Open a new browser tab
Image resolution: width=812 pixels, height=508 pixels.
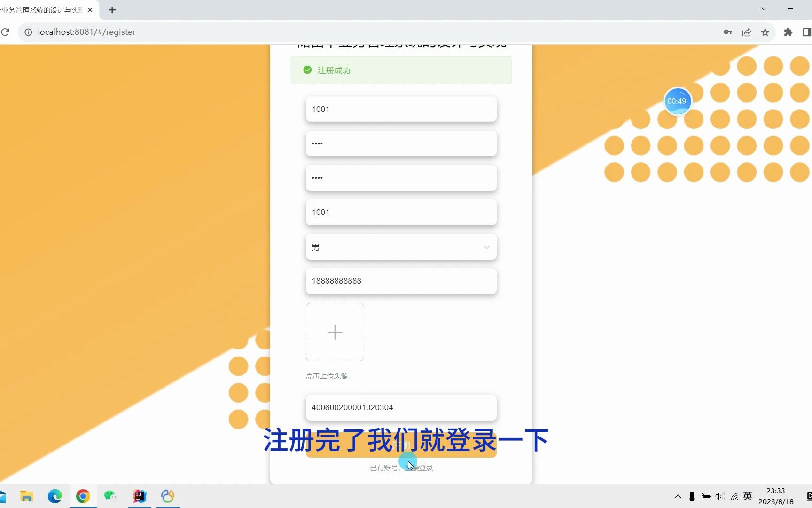click(112, 10)
